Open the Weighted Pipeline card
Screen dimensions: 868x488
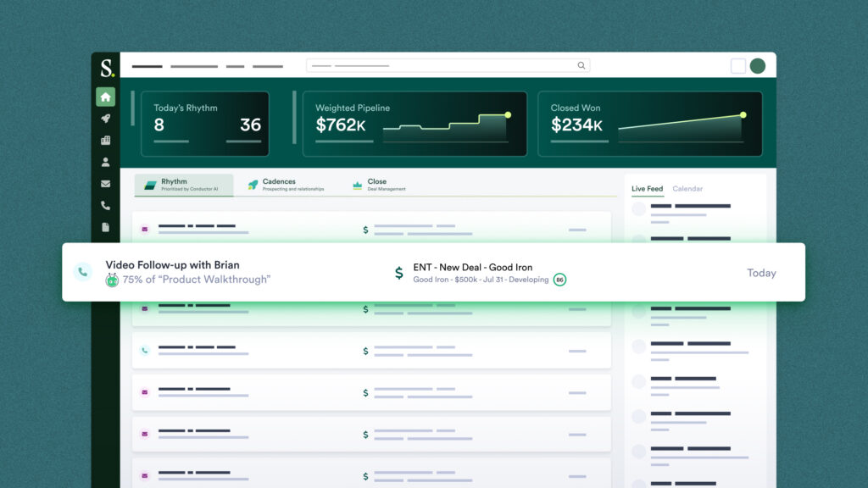(415, 124)
